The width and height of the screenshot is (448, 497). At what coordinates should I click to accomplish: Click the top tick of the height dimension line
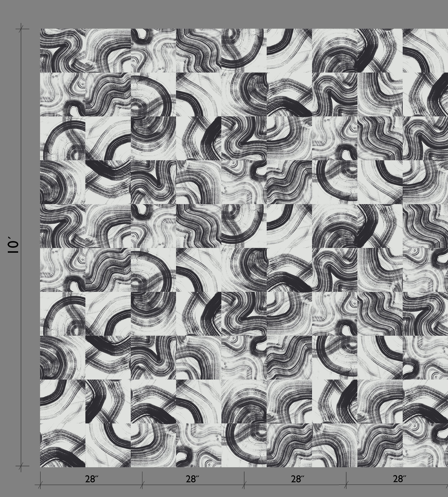tap(21, 29)
